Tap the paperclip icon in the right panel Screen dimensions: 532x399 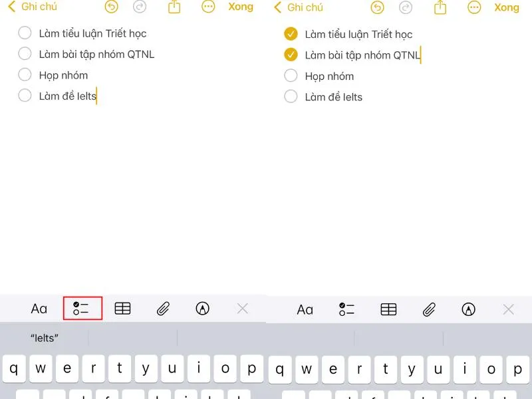pos(428,309)
